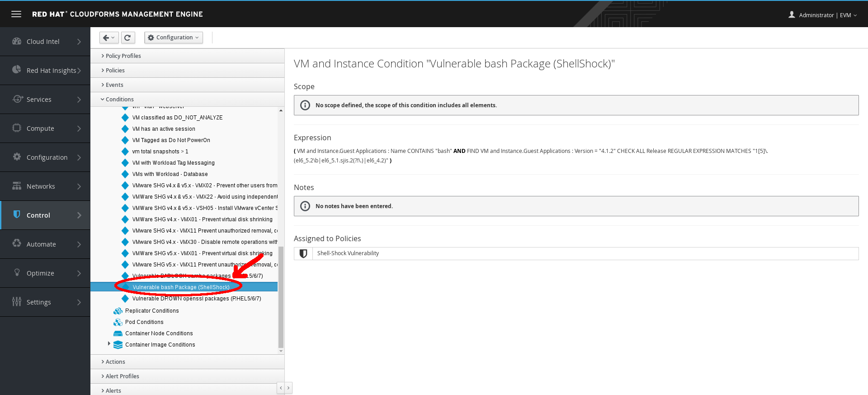
Task: Collapse the left panel with left arrow
Action: click(281, 388)
